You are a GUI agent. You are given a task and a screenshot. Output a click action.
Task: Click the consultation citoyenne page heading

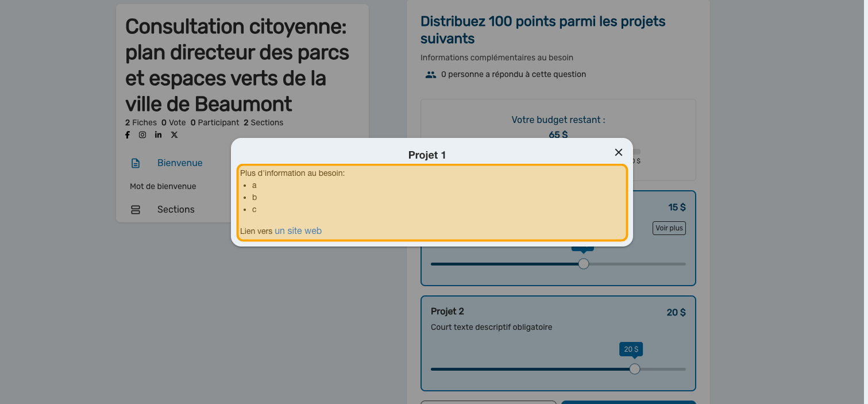pyautogui.click(x=237, y=65)
